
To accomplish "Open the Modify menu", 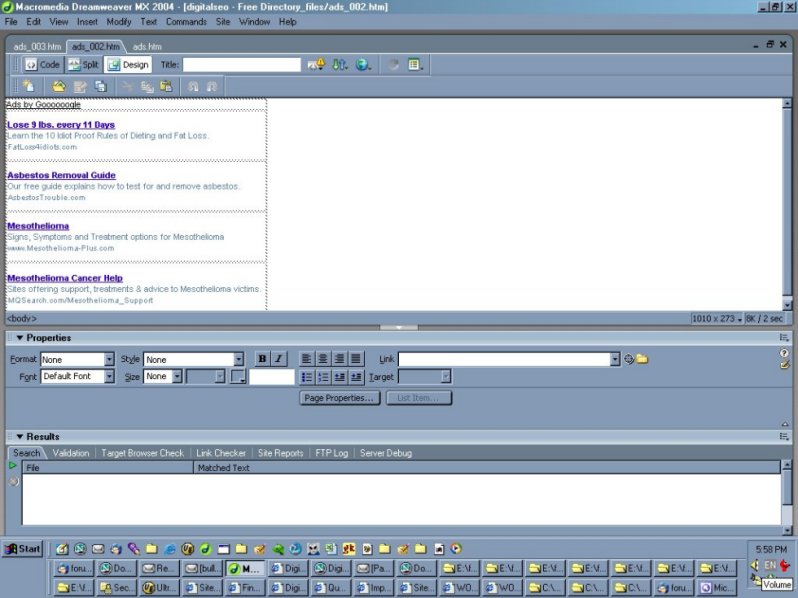I will (x=119, y=22).
